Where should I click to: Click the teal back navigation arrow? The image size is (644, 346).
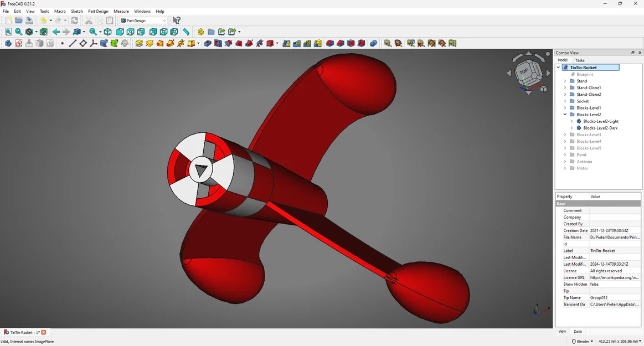[x=56, y=32]
